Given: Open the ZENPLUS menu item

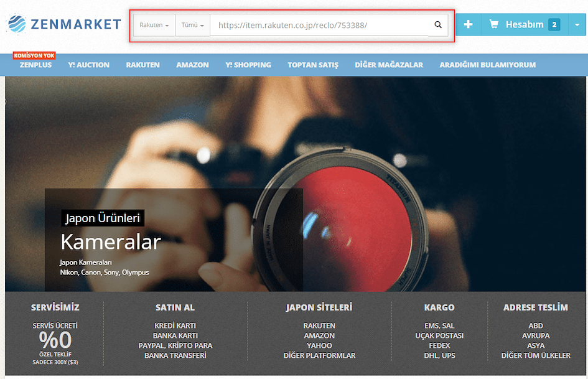Looking at the screenshot, I should click(x=35, y=65).
